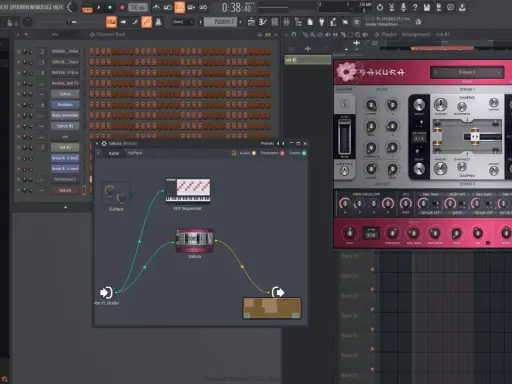512x384 pixels.
Task: Mute the Sakura channel LED
Action: point(18,190)
